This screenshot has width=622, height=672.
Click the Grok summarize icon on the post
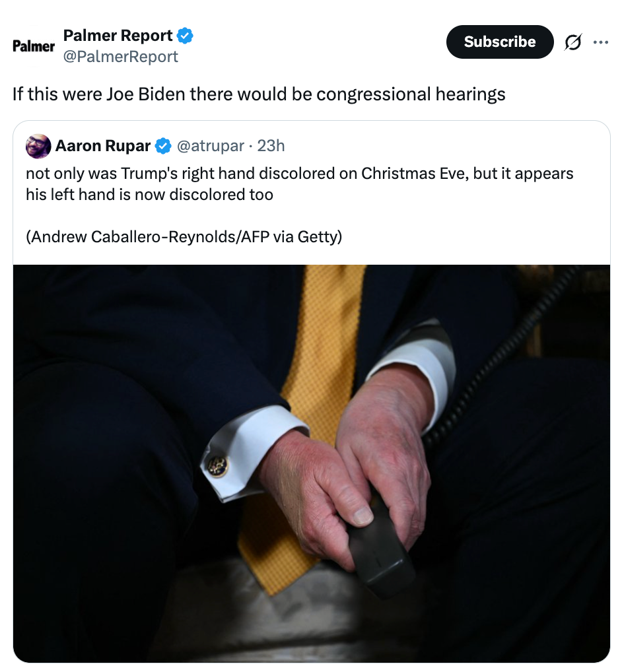point(573,42)
